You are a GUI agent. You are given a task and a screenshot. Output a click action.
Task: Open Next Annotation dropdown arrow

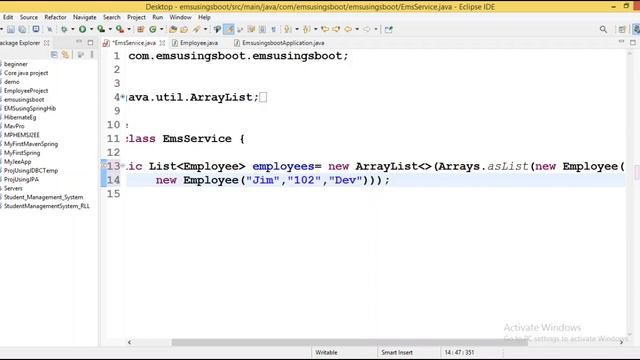click(x=297, y=29)
